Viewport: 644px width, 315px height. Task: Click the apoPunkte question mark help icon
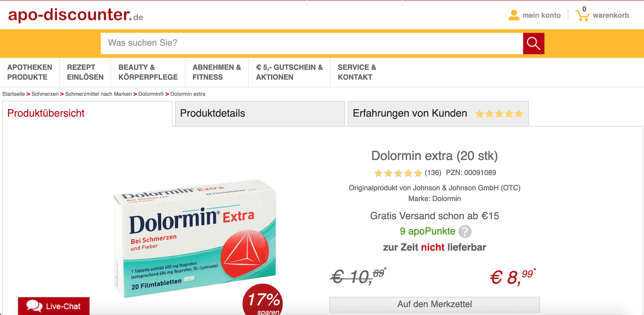465,232
